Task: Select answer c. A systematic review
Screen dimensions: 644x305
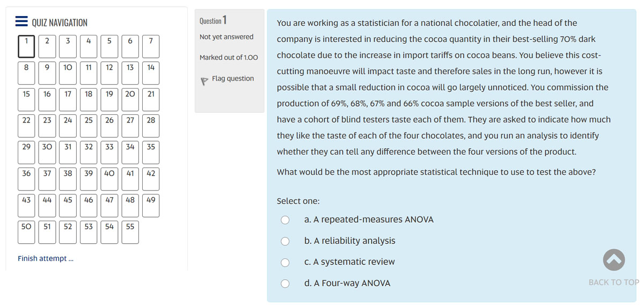Action: [286, 262]
